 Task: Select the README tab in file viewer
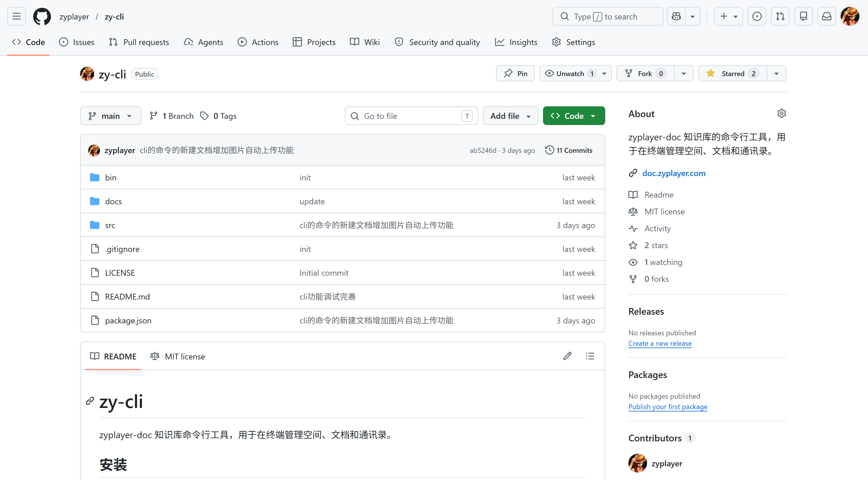113,356
